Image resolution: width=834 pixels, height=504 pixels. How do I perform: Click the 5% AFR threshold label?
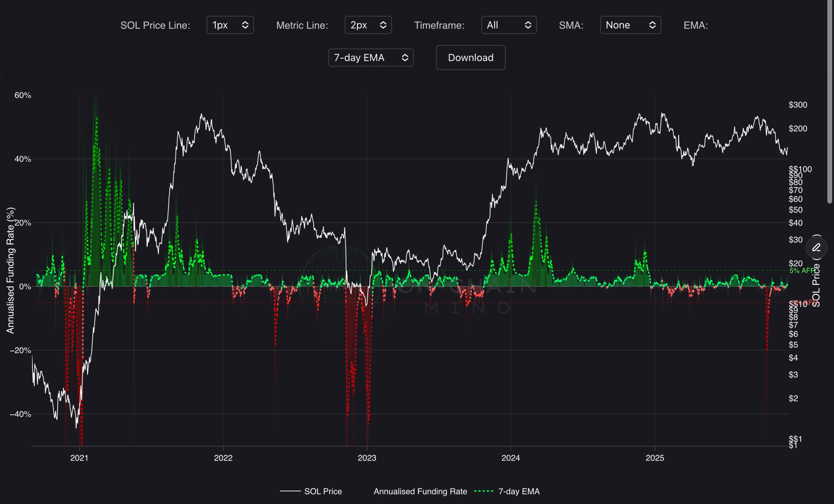(802, 270)
